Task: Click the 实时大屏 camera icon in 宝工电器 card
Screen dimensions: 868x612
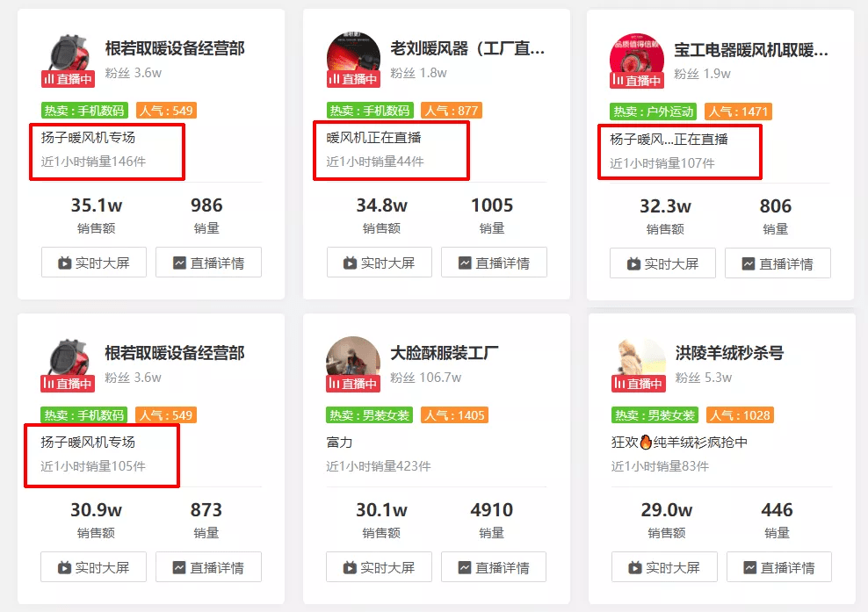Action: [x=633, y=264]
